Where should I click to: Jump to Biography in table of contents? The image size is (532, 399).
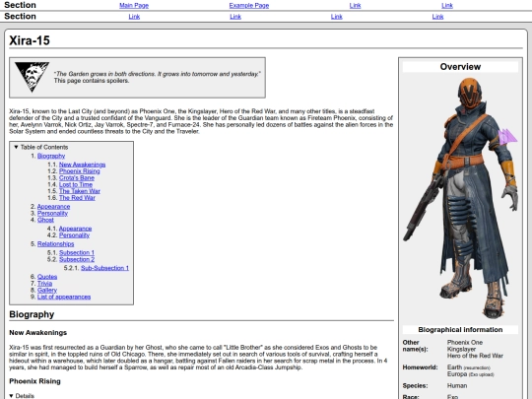click(51, 156)
